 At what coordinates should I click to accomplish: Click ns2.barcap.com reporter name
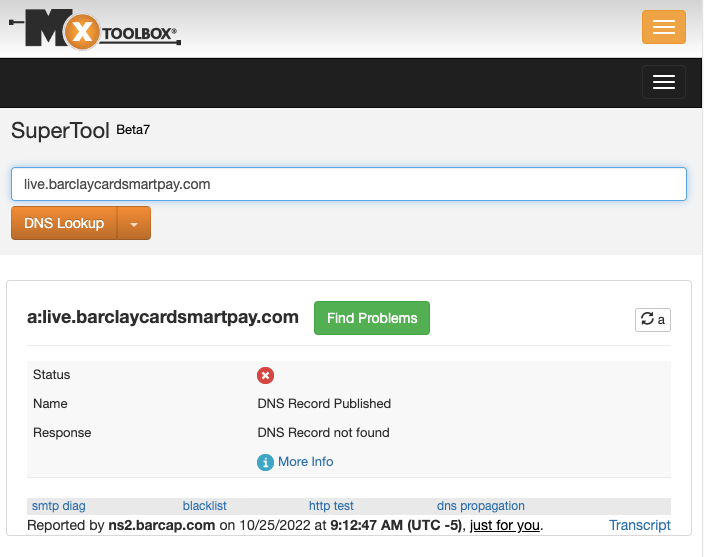(x=162, y=525)
